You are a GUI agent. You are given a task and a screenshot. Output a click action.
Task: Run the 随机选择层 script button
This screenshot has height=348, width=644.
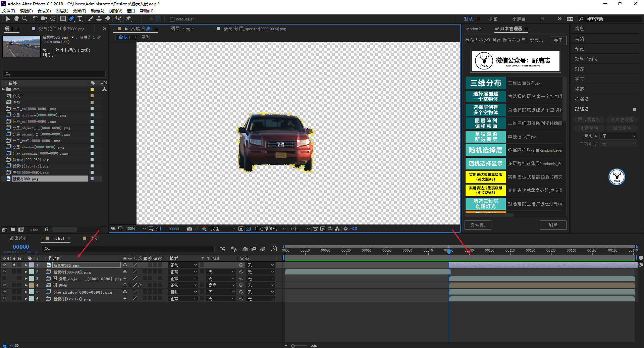point(485,150)
